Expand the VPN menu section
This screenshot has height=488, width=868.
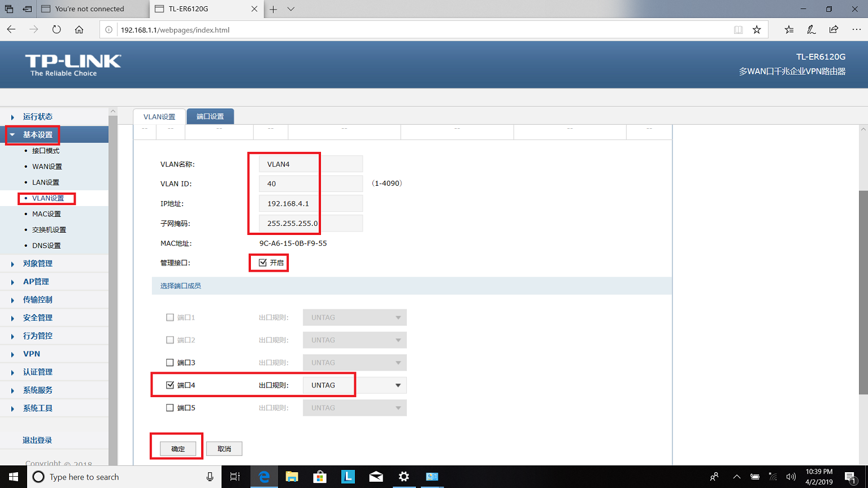pyautogui.click(x=31, y=353)
